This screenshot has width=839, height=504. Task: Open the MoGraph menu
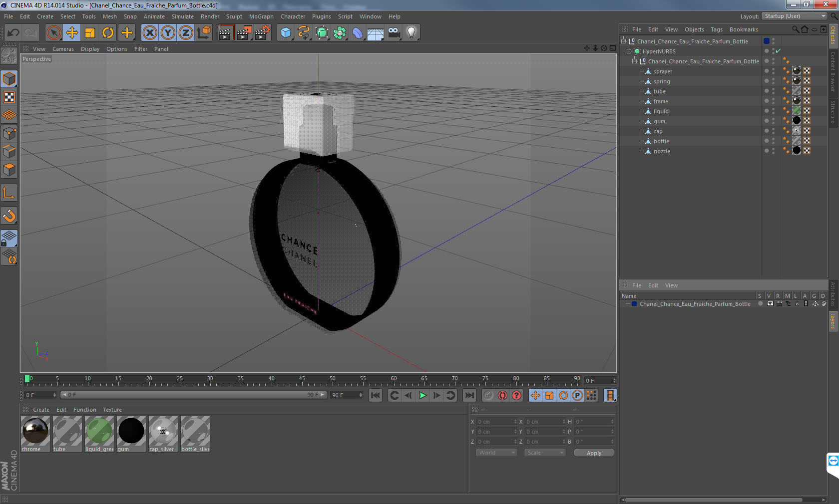tap(261, 16)
